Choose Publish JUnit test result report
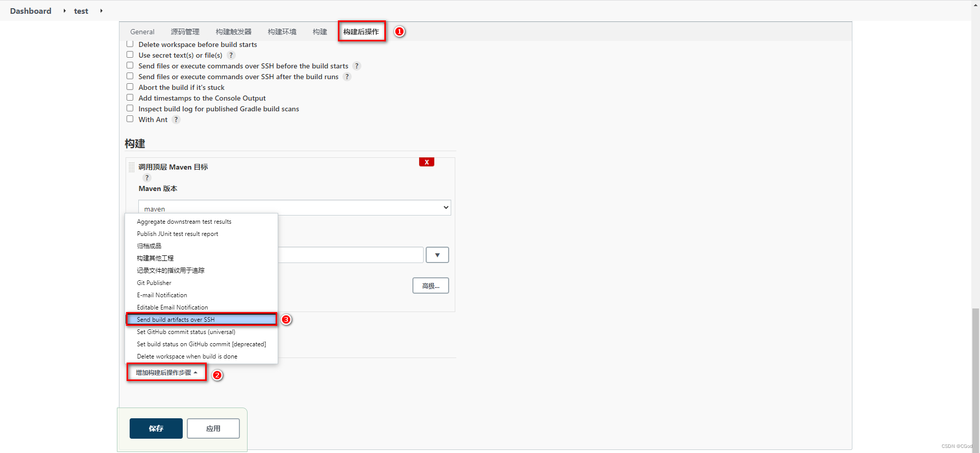 click(x=202, y=234)
